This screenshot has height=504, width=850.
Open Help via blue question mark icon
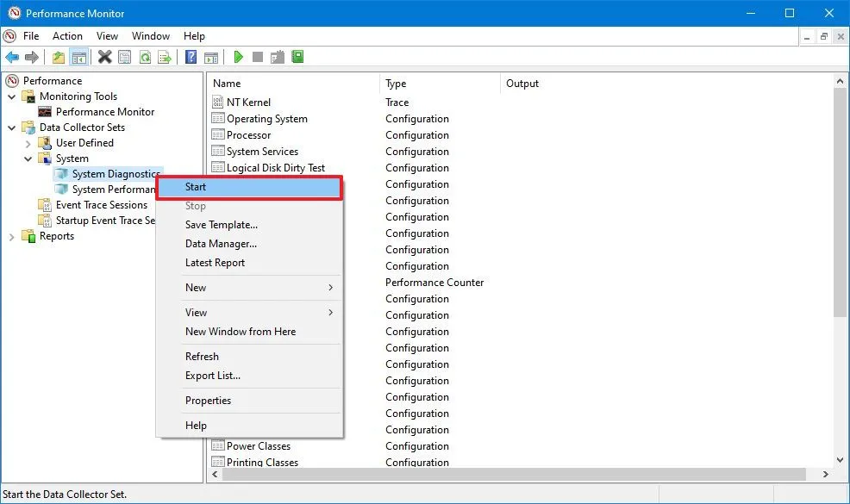point(191,58)
